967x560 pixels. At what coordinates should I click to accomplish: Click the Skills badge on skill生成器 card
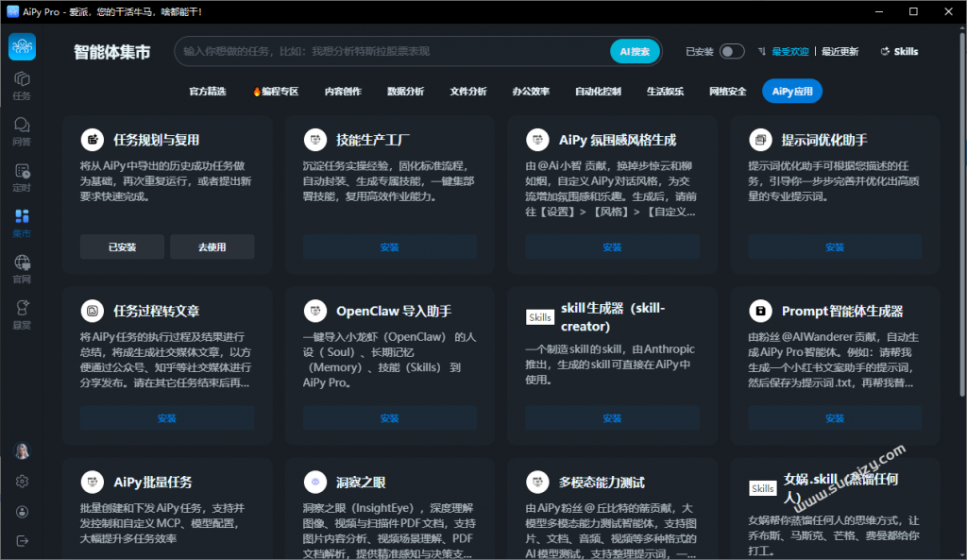(x=539, y=317)
